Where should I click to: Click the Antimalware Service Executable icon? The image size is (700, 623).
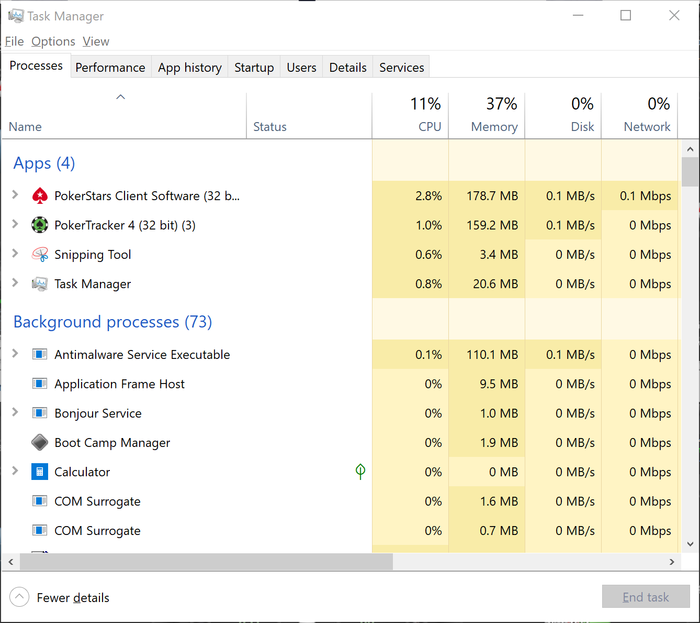click(40, 355)
